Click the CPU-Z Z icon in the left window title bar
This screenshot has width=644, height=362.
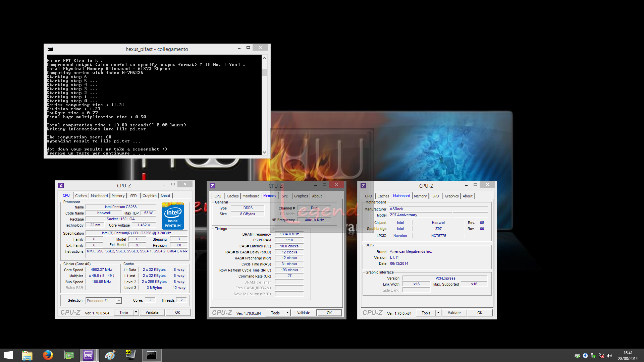coord(61,185)
